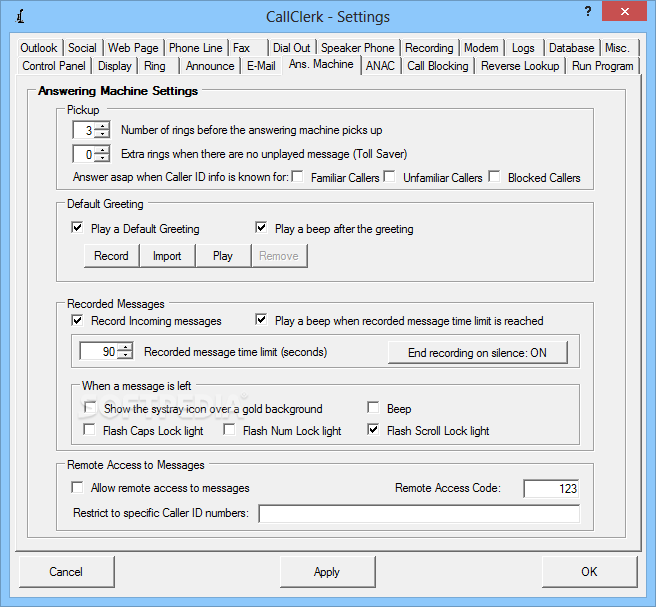Increase recorded message time limit
The width and height of the screenshot is (656, 607).
pyautogui.click(x=125, y=347)
